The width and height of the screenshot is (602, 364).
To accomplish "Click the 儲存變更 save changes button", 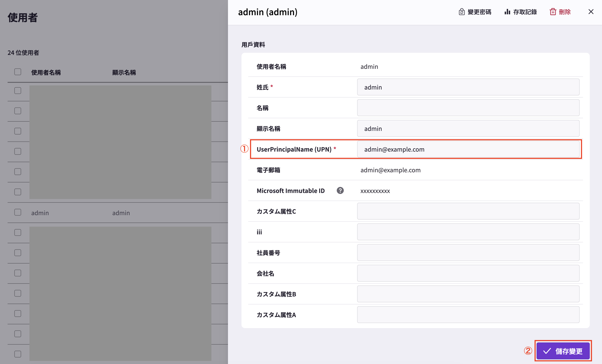I will click(x=563, y=351).
